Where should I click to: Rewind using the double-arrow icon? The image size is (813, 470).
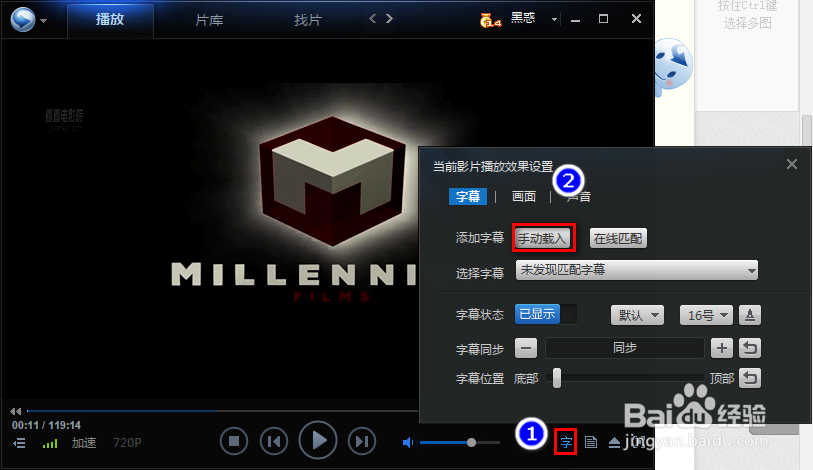16,411
